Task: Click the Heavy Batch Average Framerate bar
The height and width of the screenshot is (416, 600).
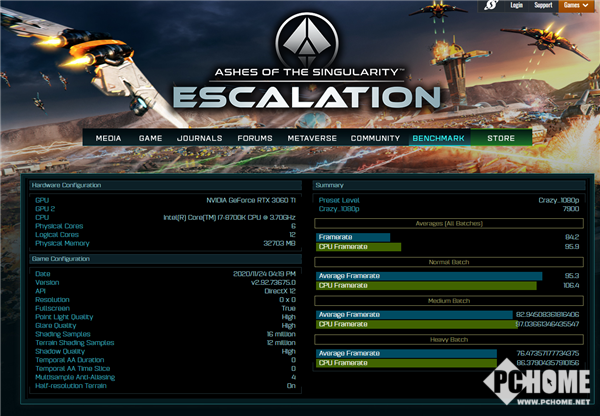Action: click(406, 353)
